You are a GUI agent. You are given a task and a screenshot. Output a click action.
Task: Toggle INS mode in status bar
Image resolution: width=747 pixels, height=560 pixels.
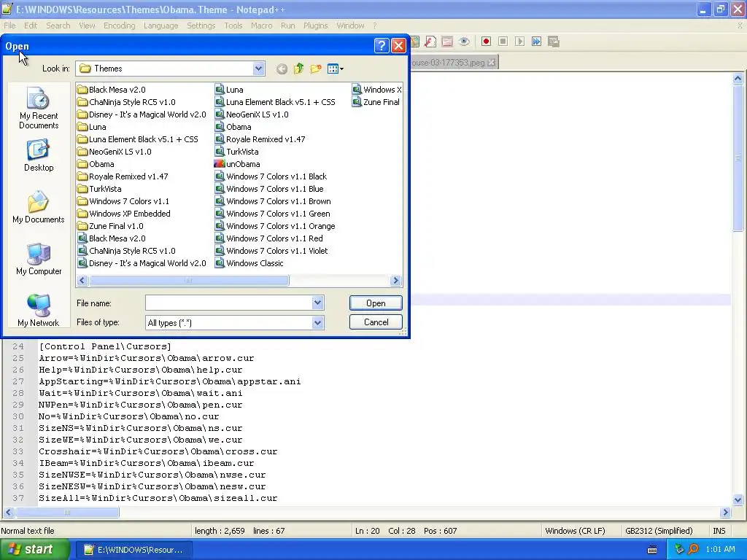click(x=719, y=531)
